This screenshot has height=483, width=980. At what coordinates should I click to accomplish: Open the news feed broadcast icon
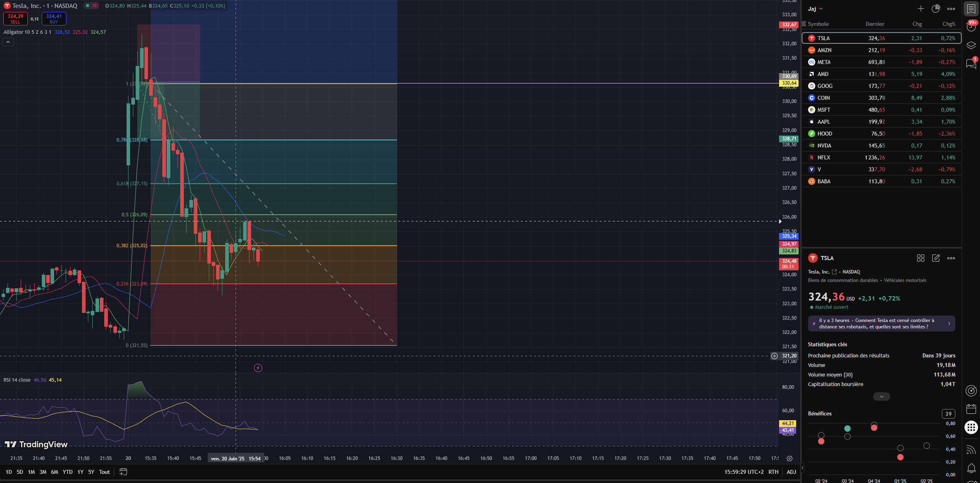971,450
